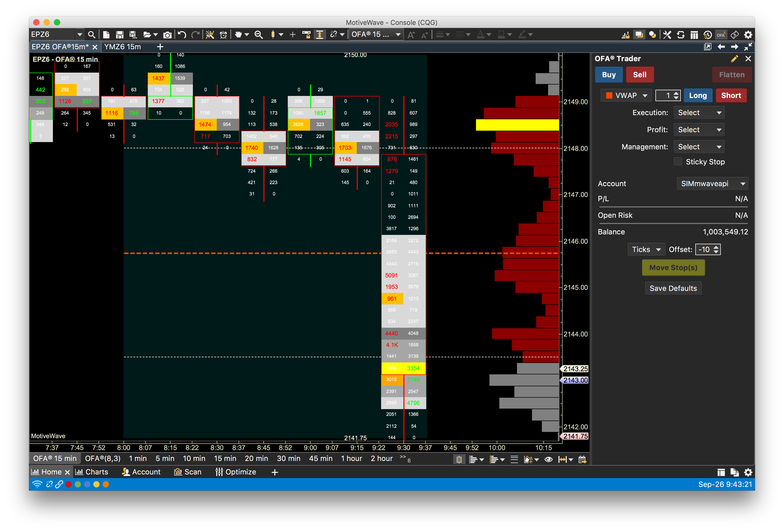This screenshot has width=784, height=532.
Task: Open the go to date calendar icon
Action: coord(582,459)
